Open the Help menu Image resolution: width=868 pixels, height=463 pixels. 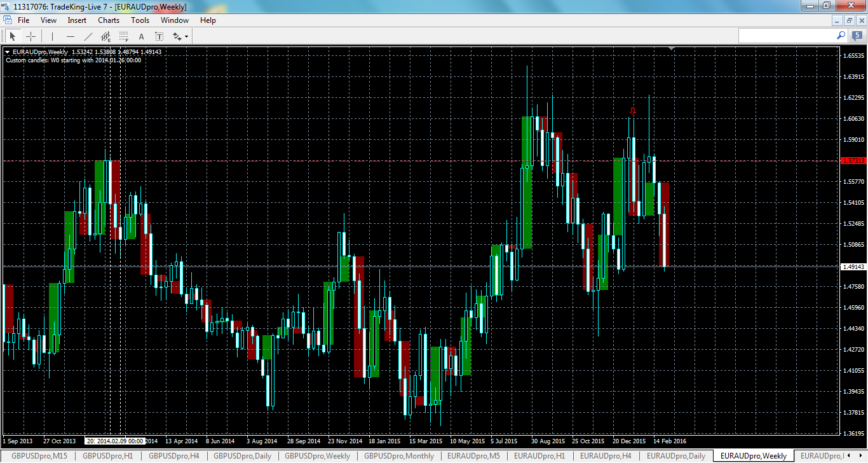click(x=208, y=20)
